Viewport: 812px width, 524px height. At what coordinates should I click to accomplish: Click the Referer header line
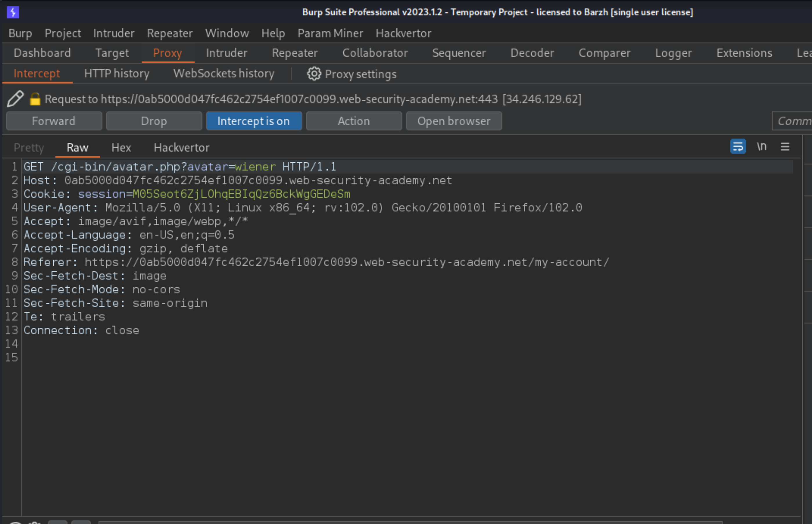[316, 262]
